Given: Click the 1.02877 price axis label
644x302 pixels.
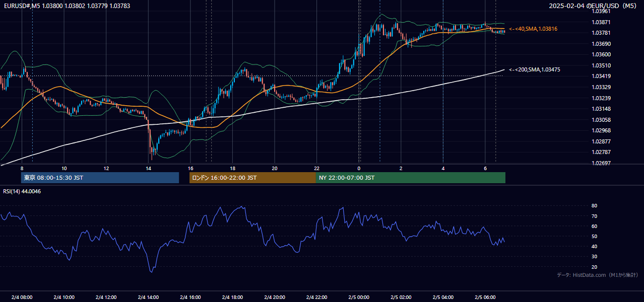Looking at the screenshot, I should 601,141.
